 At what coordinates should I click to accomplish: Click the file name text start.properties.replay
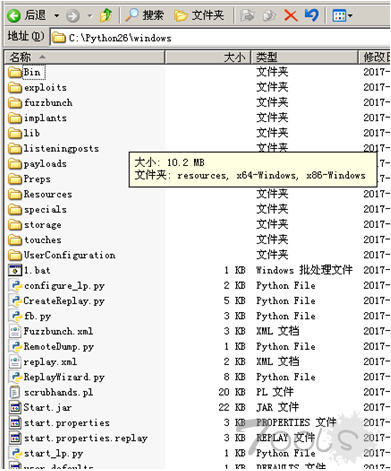(86, 438)
